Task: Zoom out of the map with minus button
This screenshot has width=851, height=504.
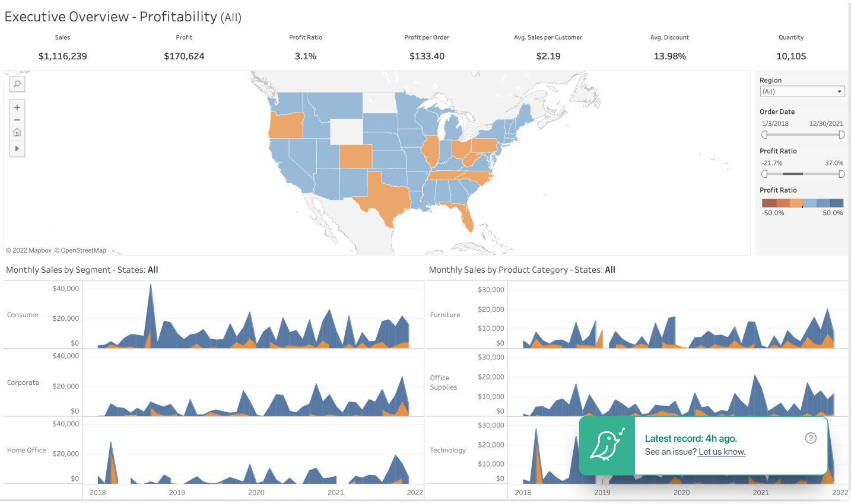Action: (17, 120)
